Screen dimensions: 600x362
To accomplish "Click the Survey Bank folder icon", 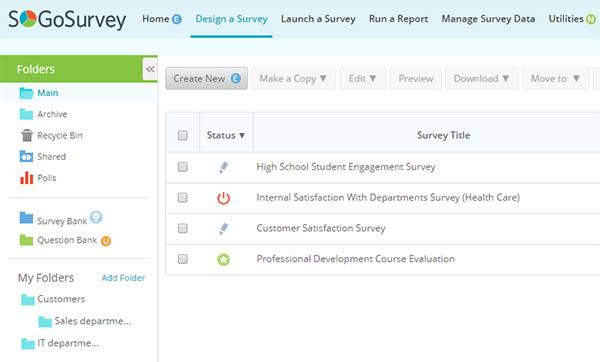I will [26, 218].
